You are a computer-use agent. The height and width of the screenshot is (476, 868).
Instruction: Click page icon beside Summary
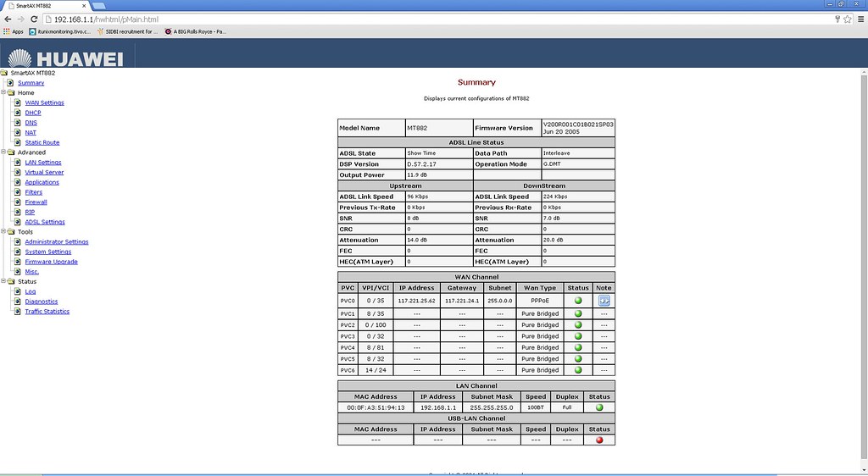[x=10, y=83]
